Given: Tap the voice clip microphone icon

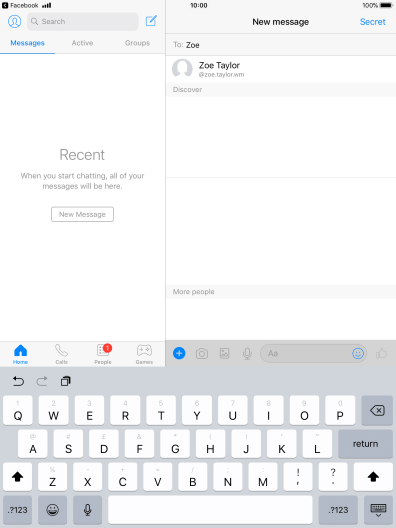Looking at the screenshot, I should (x=247, y=354).
